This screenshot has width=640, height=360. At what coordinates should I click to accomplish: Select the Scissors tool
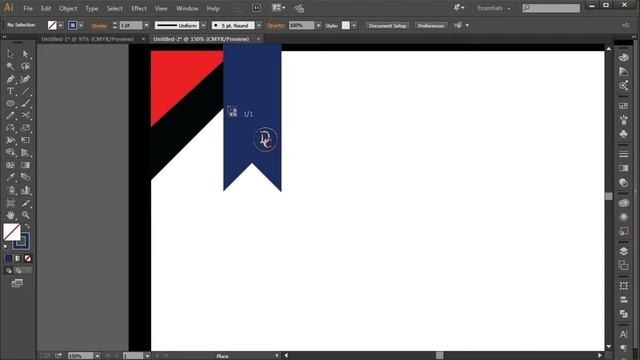(25, 116)
